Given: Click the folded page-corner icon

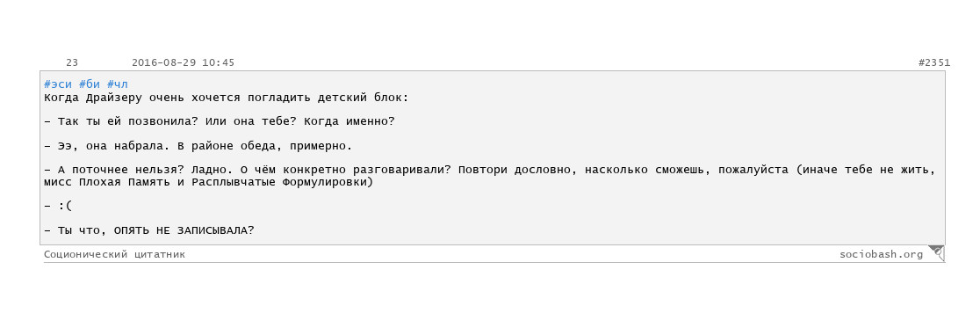Looking at the screenshot, I should pos(935,253).
